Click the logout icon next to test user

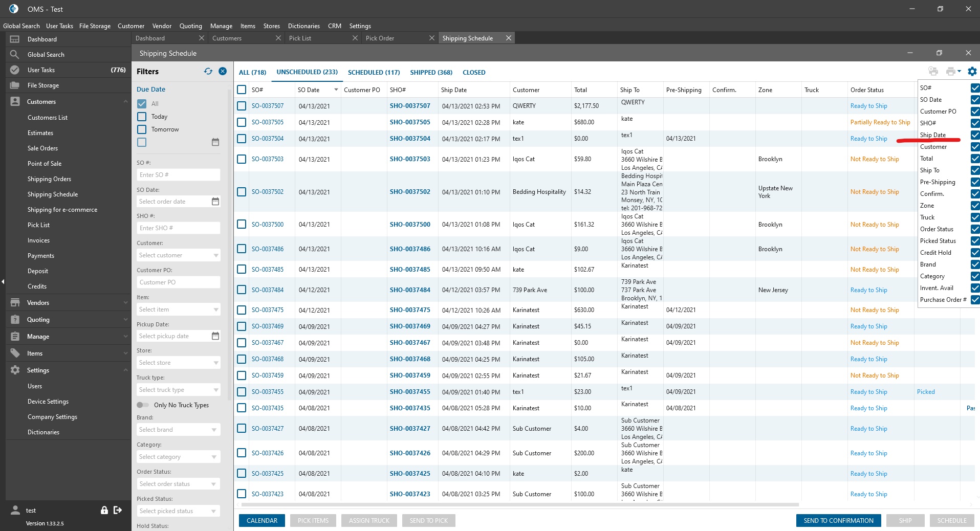point(118,510)
